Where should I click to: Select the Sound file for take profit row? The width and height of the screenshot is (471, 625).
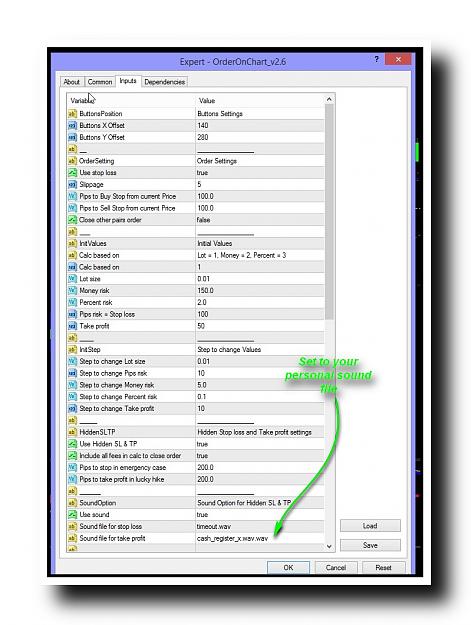[196, 538]
